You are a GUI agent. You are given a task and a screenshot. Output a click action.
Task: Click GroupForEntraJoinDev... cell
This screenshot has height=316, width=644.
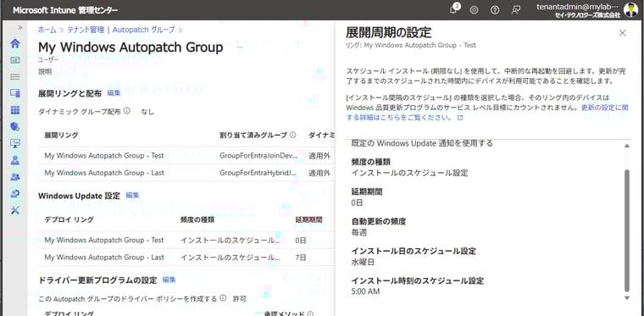coord(258,156)
